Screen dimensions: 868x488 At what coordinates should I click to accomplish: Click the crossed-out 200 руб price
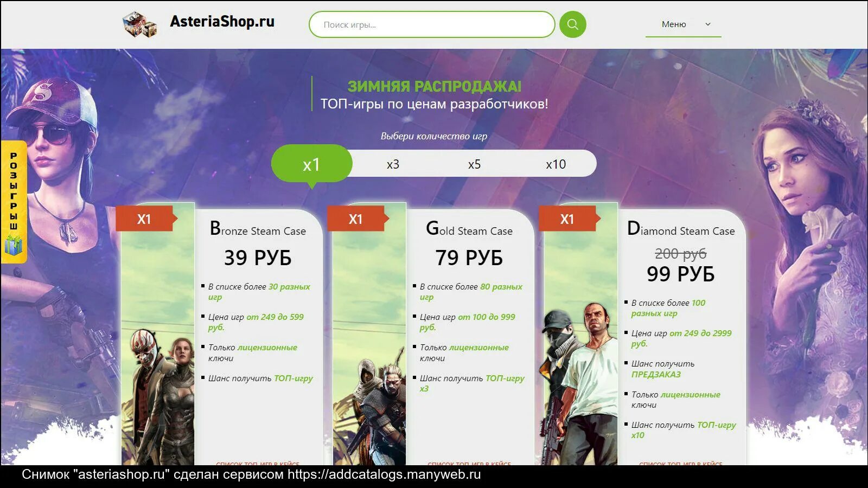pyautogui.click(x=681, y=253)
